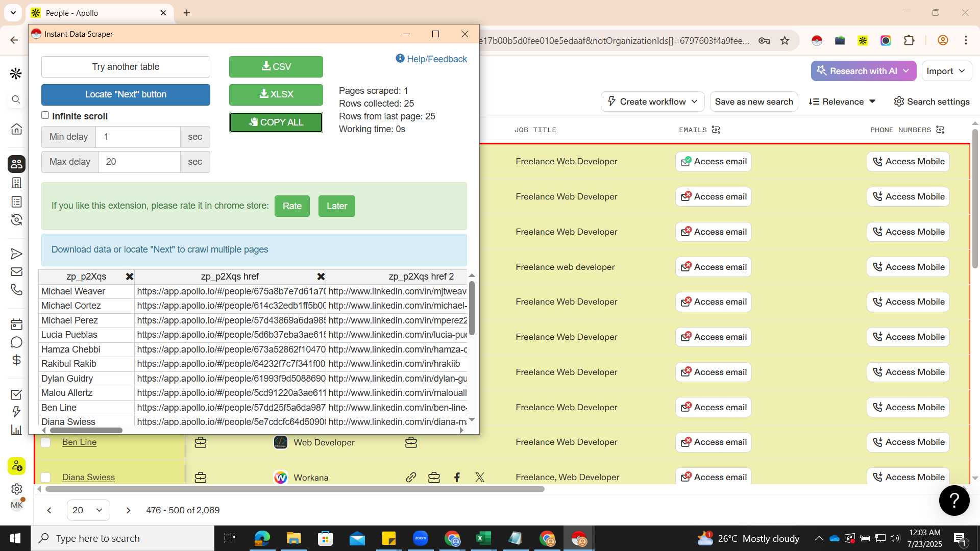Bookmark this page with star icon
Image resolution: width=980 pixels, height=551 pixels.
pos(785,41)
